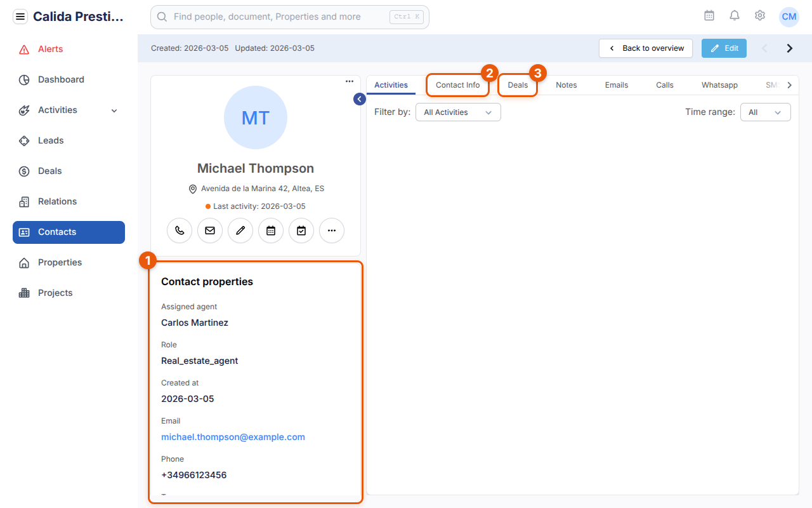Image resolution: width=812 pixels, height=508 pixels.
Task: Click the calendar-check task icon in contact actions
Action: 301,231
